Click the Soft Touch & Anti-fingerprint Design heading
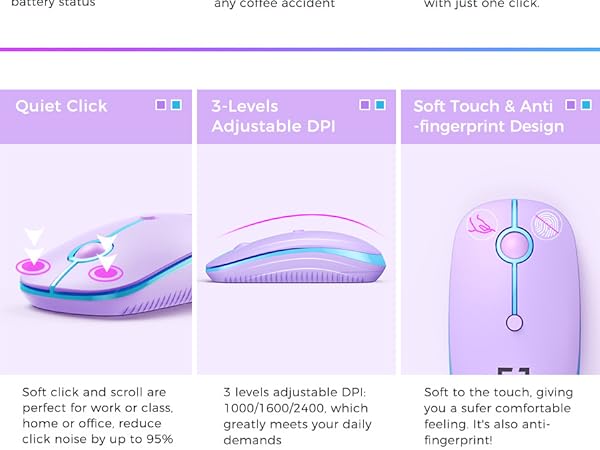The height and width of the screenshot is (450, 600). click(489, 116)
